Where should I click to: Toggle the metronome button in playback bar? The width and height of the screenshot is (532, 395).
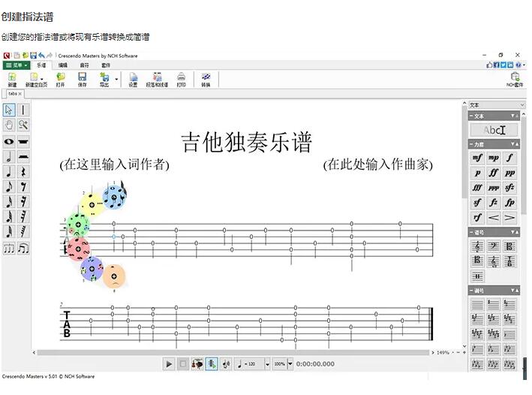(x=212, y=364)
